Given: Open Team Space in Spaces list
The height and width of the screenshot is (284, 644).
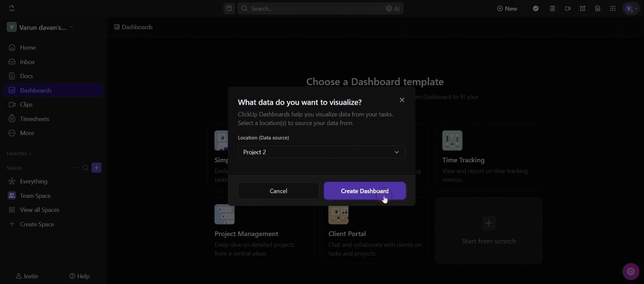Looking at the screenshot, I should [53, 196].
